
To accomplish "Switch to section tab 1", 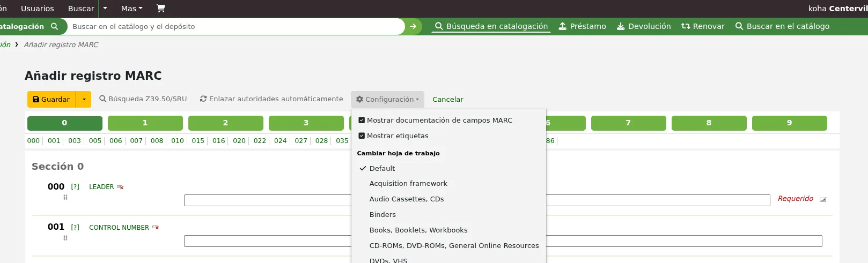I will coord(145,123).
